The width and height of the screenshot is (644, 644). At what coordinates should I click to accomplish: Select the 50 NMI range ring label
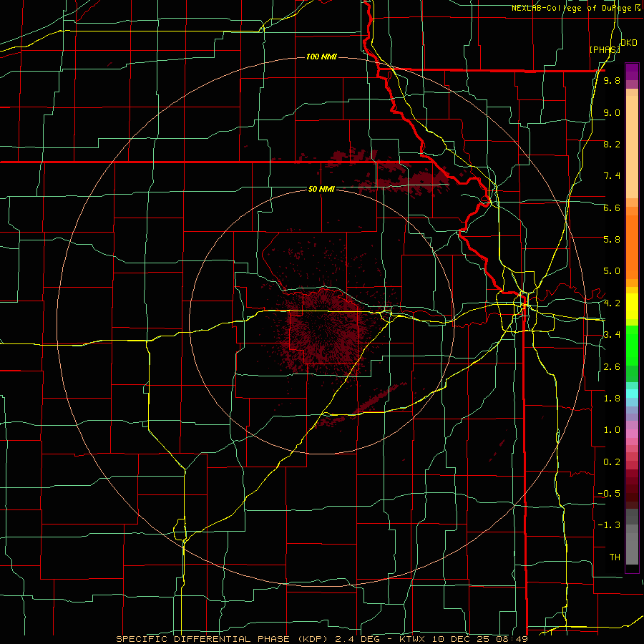(321, 189)
